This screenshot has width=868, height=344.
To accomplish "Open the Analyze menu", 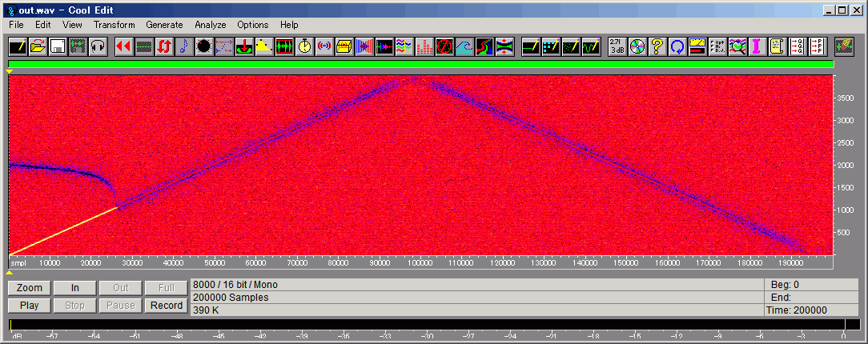I will pyautogui.click(x=211, y=25).
